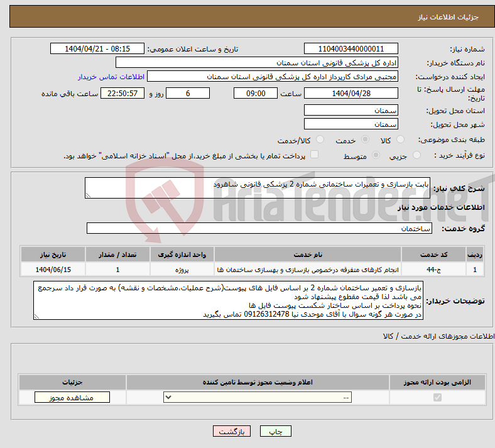Click the اعلام وضعیت مجوز column header
The width and height of the screenshot is (495, 448).
[x=258, y=382]
